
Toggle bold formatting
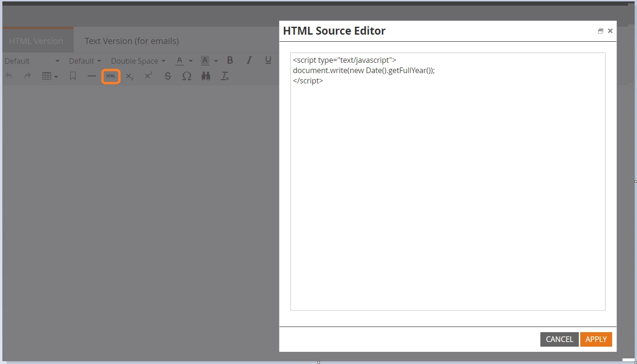[x=230, y=60]
